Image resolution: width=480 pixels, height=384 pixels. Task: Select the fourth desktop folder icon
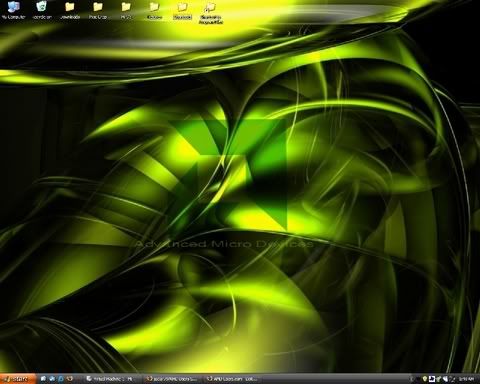pyautogui.click(x=98, y=10)
